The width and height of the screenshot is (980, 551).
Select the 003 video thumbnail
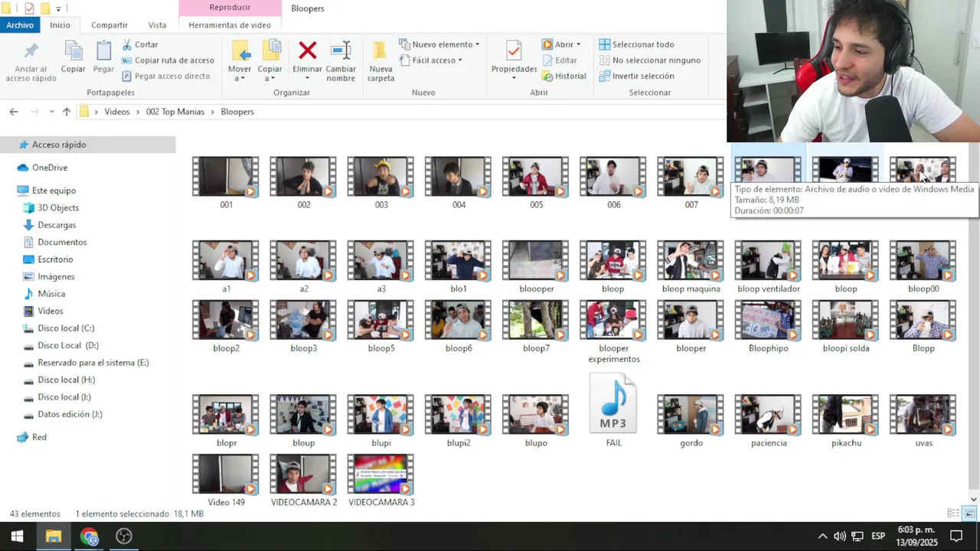(381, 177)
